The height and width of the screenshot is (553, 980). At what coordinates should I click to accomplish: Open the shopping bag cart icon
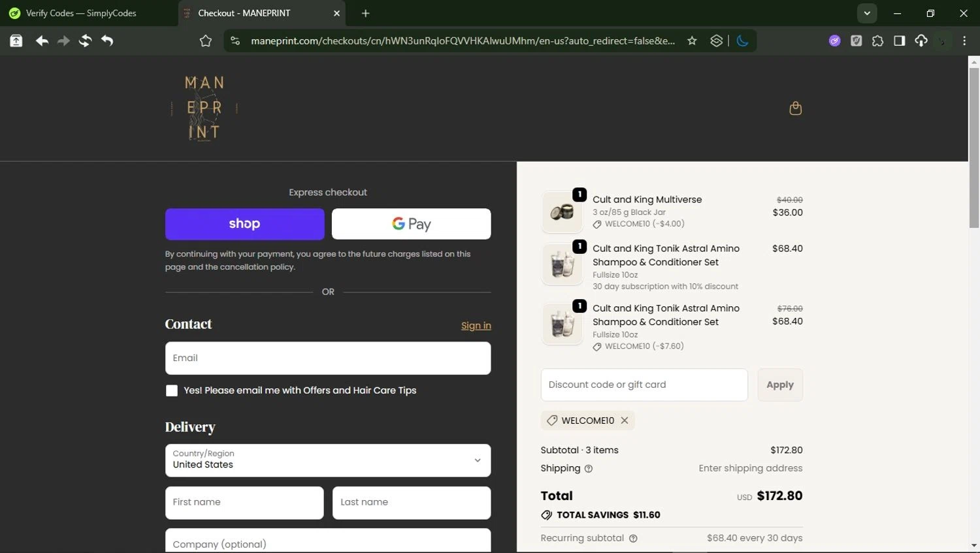coord(795,108)
